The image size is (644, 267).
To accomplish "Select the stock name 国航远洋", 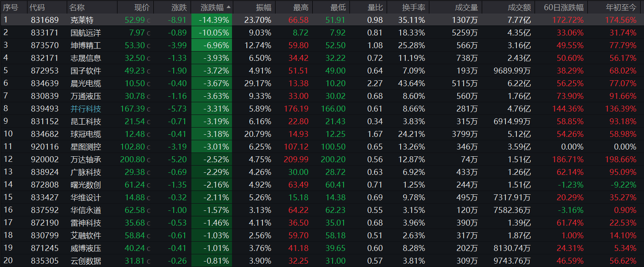I will 86,33.
